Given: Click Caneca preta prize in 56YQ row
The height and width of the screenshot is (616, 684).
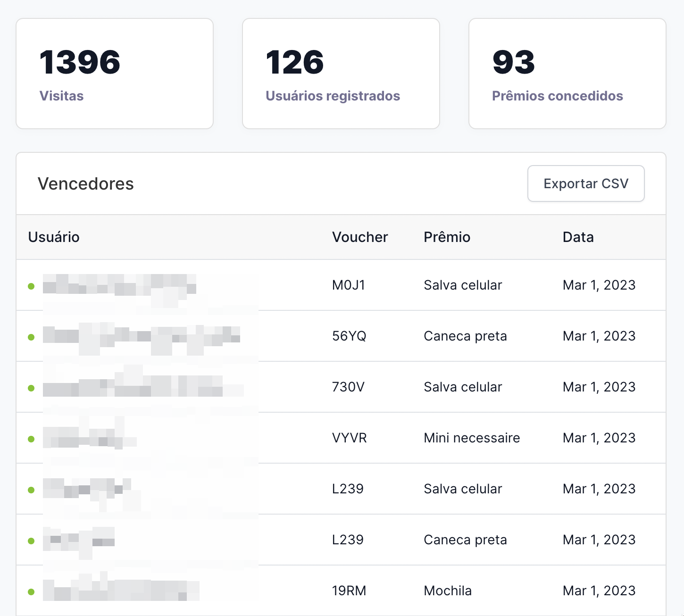Looking at the screenshot, I should tap(465, 336).
